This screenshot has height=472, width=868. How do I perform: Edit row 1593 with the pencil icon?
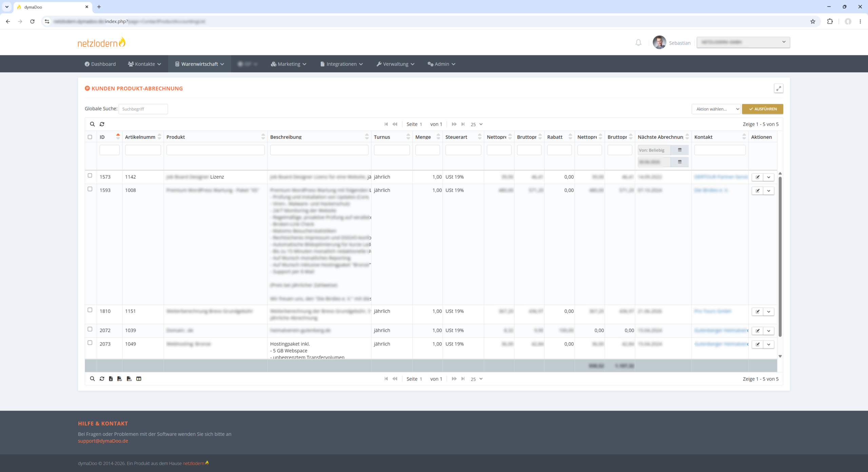[x=757, y=191]
